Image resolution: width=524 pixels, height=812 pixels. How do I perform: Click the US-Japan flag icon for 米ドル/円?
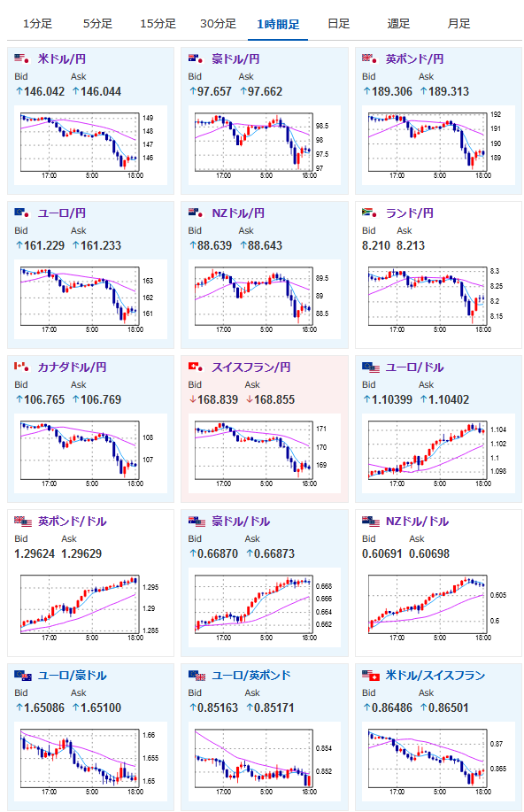coord(22,58)
